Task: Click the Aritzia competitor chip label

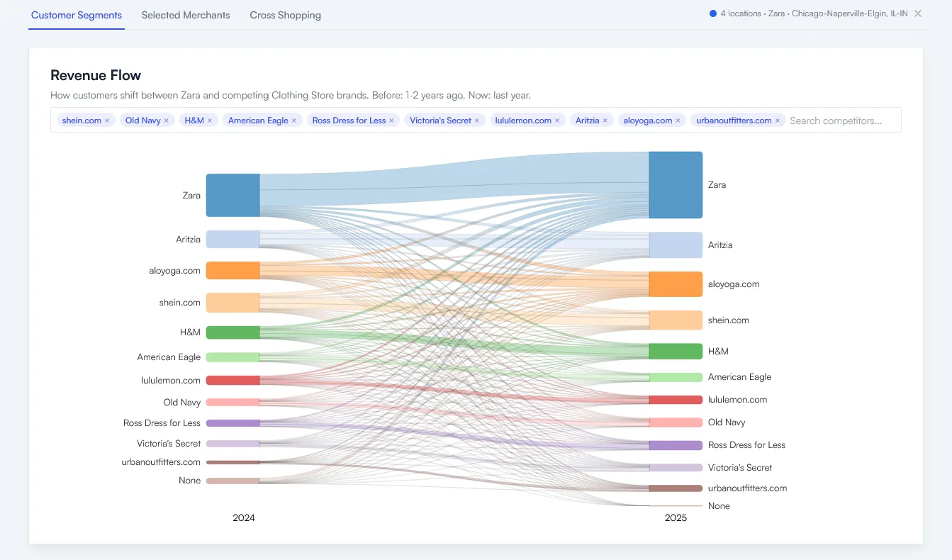Action: 587,121
